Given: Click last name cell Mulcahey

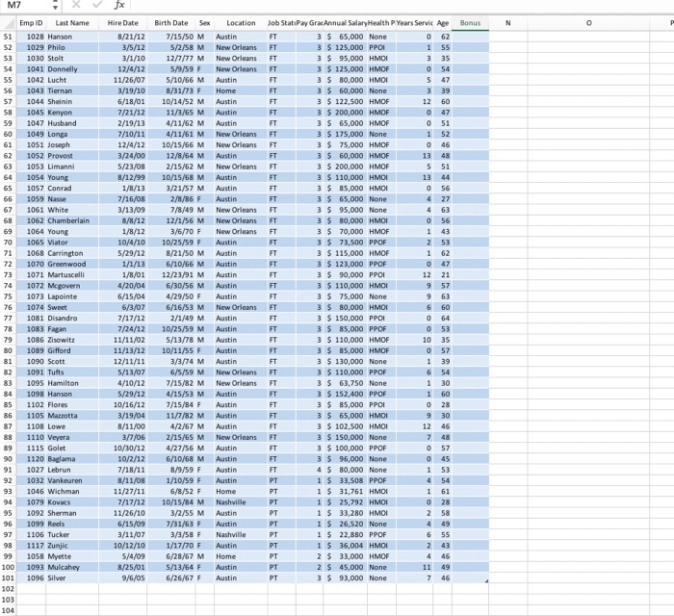Looking at the screenshot, I should click(x=72, y=568).
